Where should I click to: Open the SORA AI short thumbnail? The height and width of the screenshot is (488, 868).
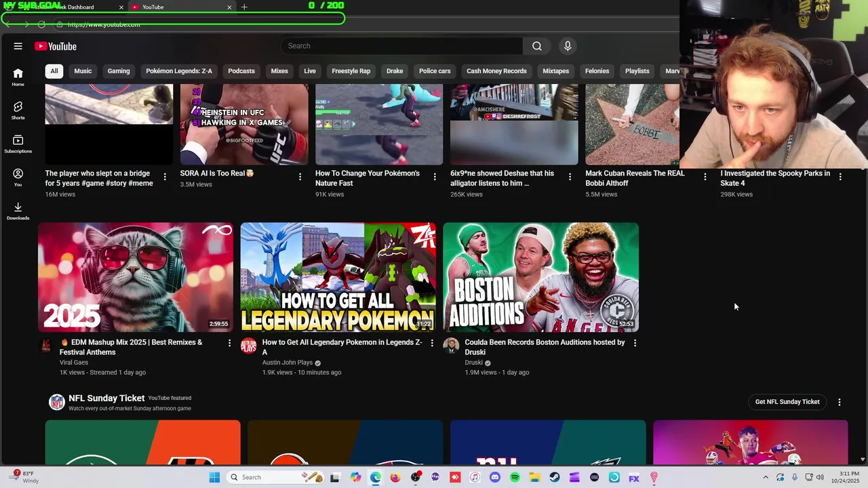coord(244,125)
